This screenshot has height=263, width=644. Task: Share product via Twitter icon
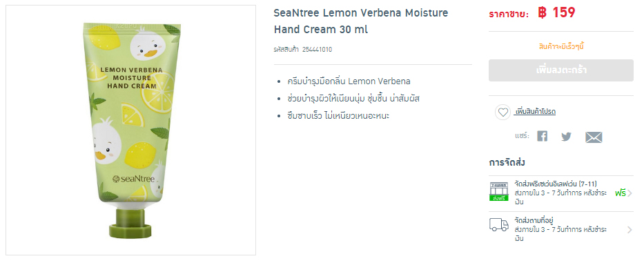pyautogui.click(x=567, y=137)
